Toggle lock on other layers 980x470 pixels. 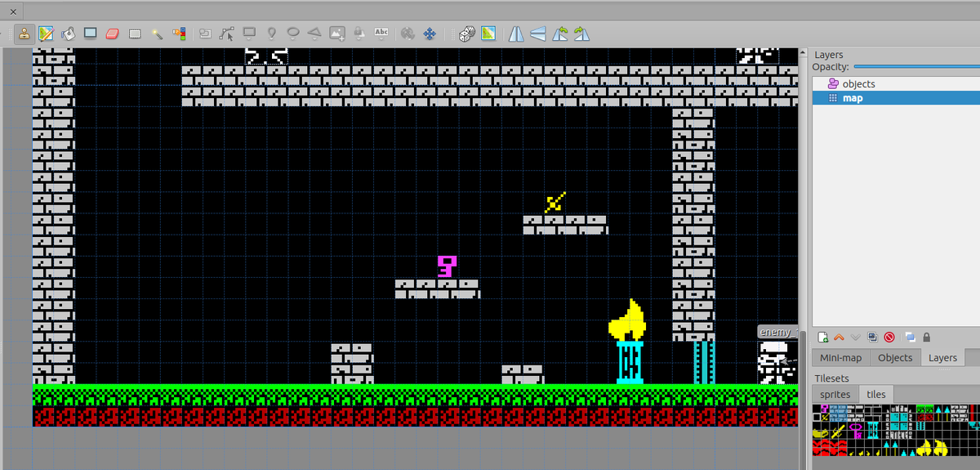[x=927, y=337]
